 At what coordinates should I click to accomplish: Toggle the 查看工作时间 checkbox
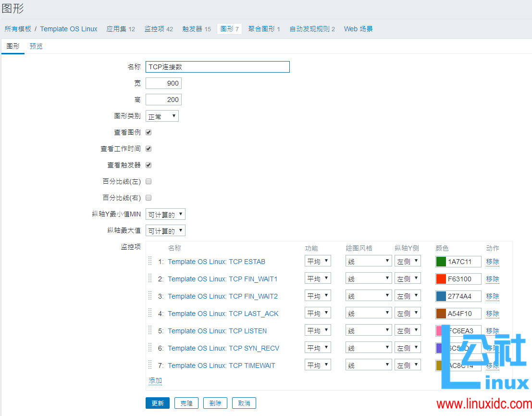click(x=148, y=149)
